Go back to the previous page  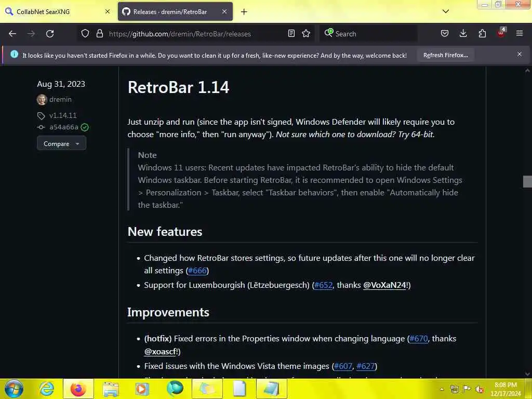[x=12, y=34]
